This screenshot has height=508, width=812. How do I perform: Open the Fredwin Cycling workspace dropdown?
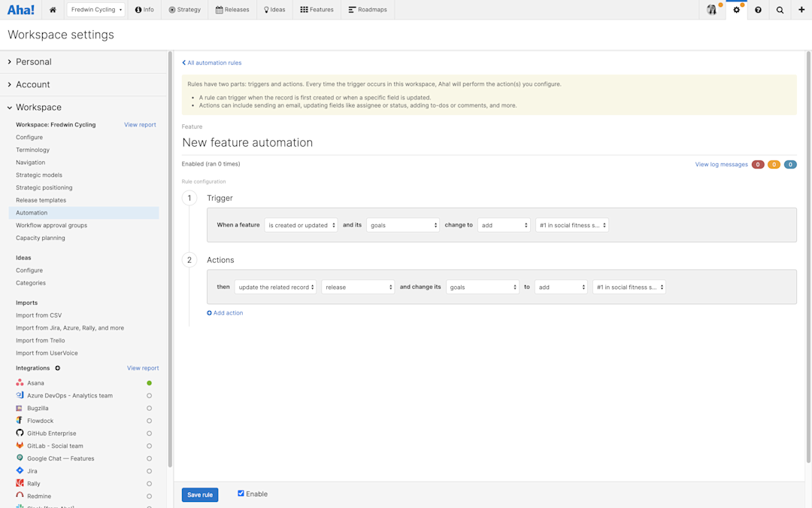[95, 10]
